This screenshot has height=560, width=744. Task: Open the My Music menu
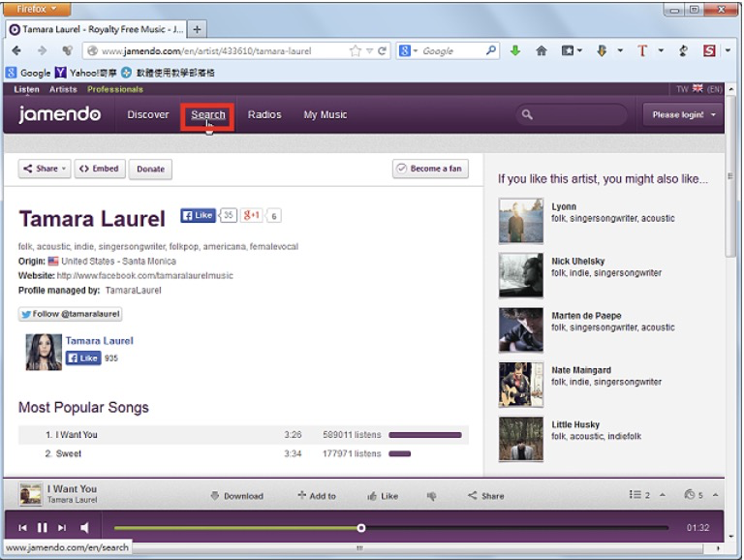325,114
